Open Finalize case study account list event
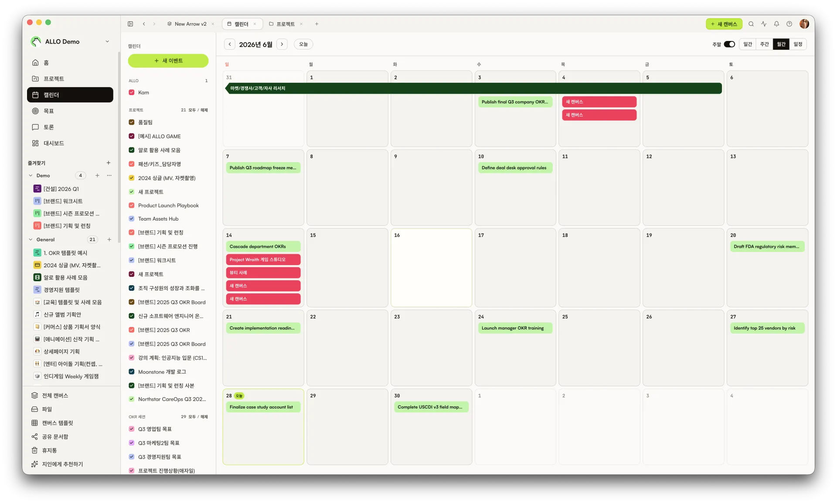 pos(263,407)
